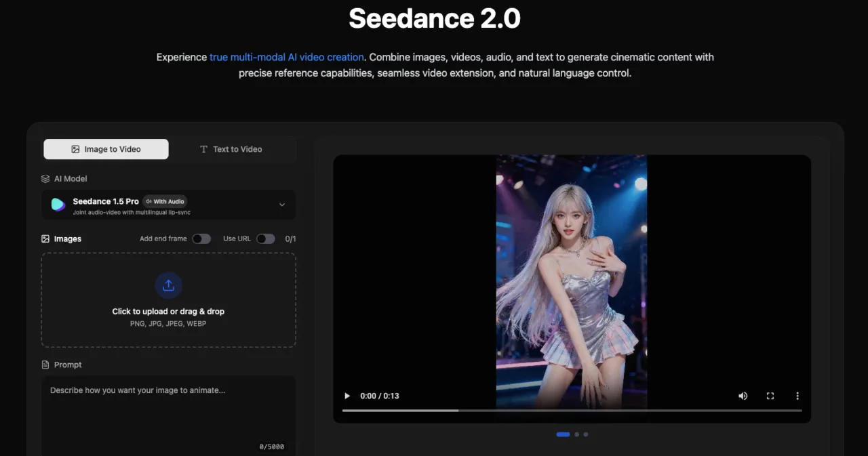Screen dimensions: 868x456
Task: Open the true multi-modal AI video creation link
Action: [x=286, y=57]
